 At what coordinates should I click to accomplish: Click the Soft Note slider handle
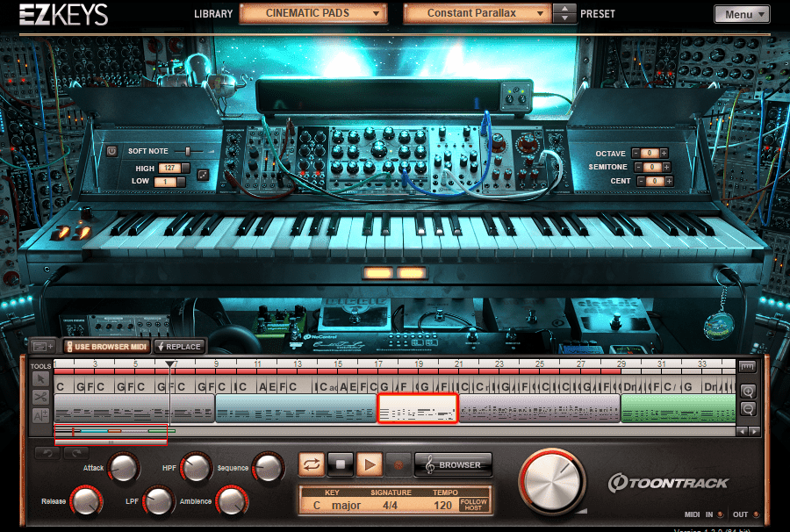[188, 151]
